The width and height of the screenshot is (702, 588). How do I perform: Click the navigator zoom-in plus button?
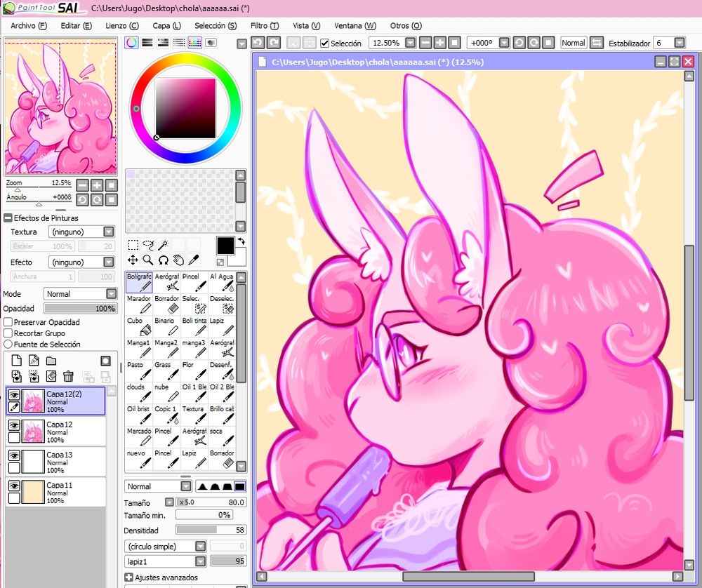point(97,185)
